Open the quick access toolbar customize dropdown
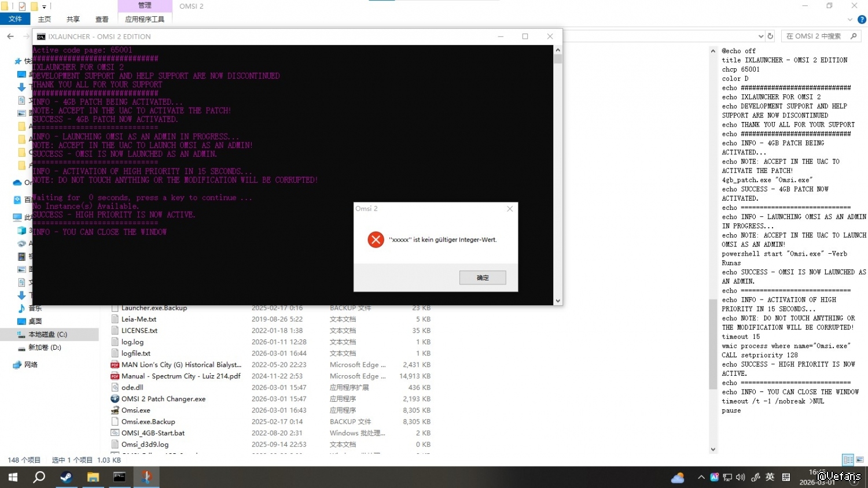Viewport: 868px width, 488px height. pyautogui.click(x=45, y=6)
